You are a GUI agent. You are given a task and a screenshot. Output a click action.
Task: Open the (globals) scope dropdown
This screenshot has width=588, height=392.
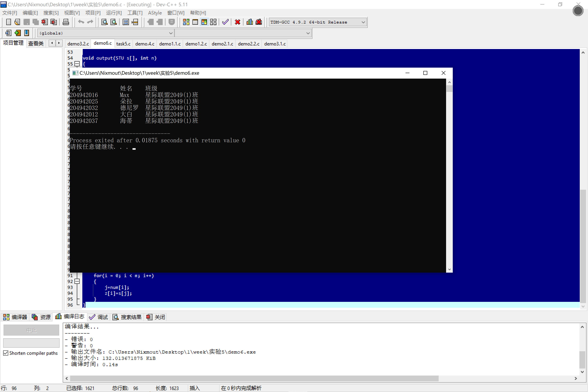(171, 33)
